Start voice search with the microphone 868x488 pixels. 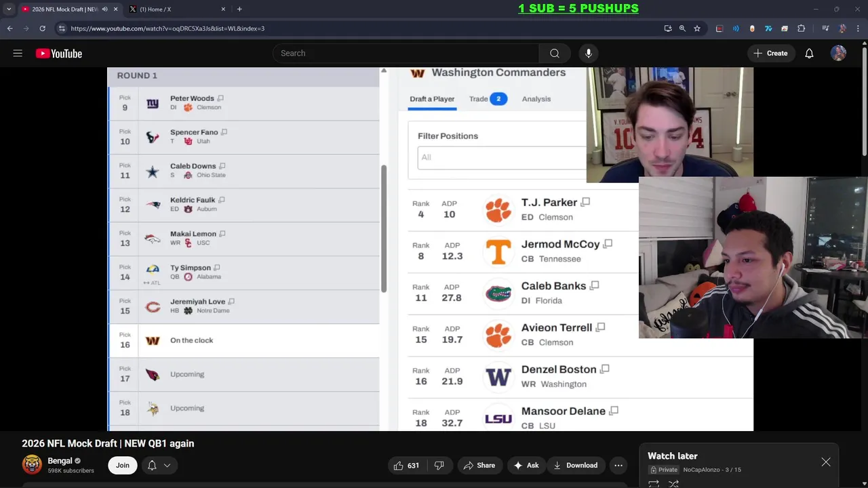[x=589, y=54]
